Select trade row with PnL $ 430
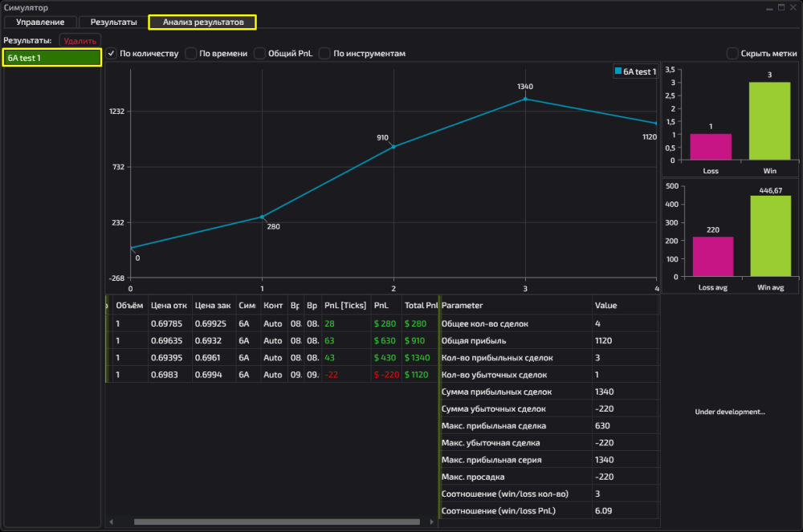 [x=272, y=358]
